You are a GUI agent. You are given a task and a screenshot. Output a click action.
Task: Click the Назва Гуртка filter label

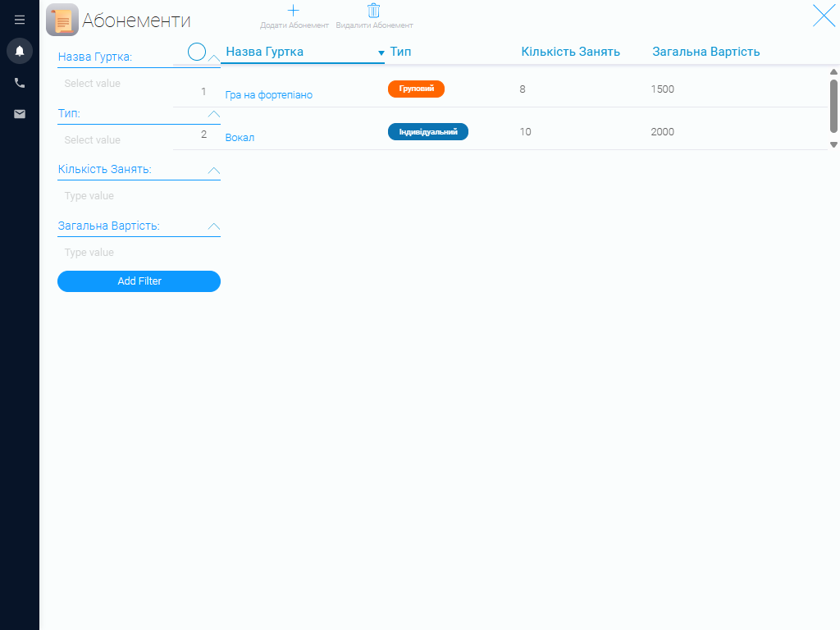95,57
